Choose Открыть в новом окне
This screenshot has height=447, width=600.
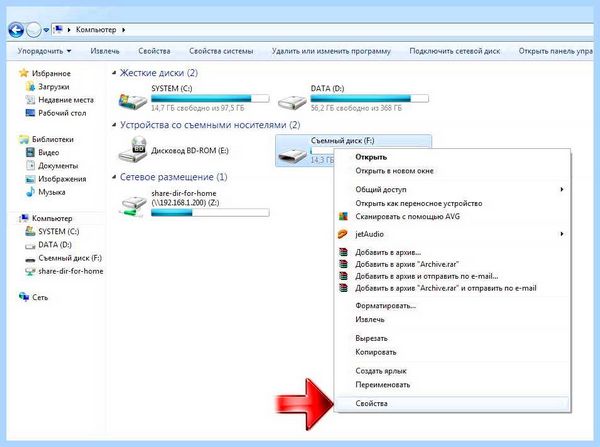coord(452,171)
